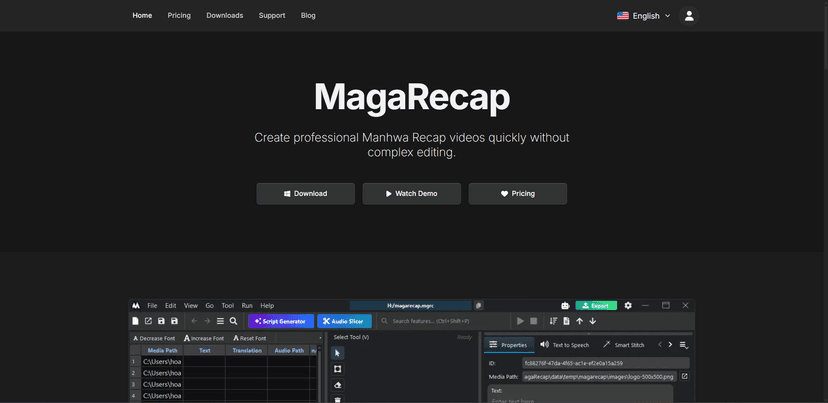Click the sort descending toolbar icon
The height and width of the screenshot is (403, 828).
(553, 321)
